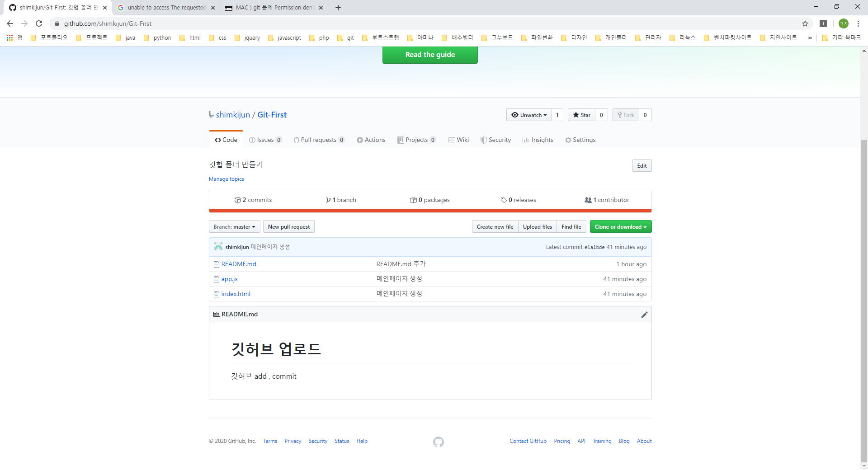Click the Read the guide button

click(430, 55)
